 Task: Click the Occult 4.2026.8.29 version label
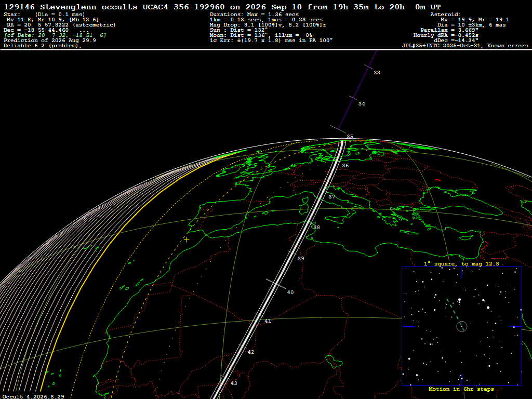point(33,396)
